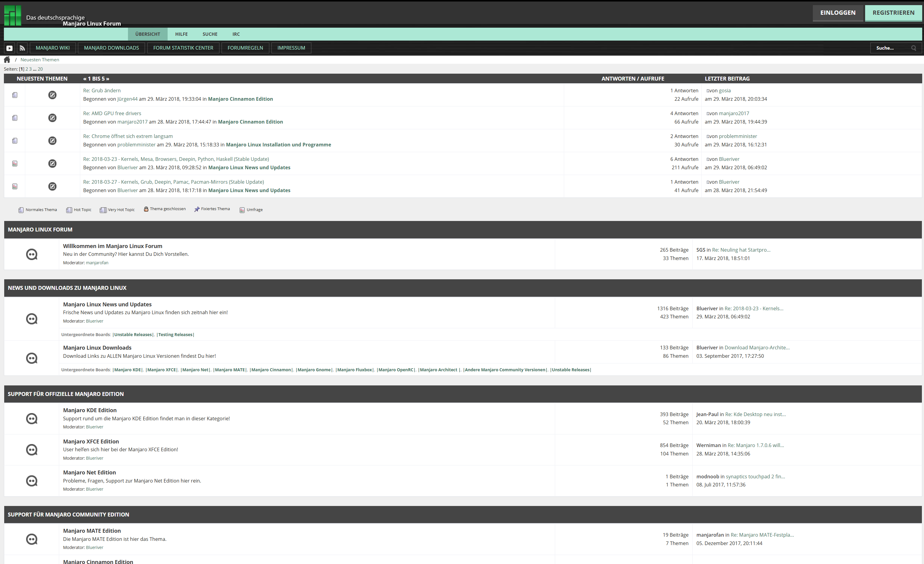This screenshot has height=564, width=924.
Task: Open the 'Chrome öffnet sich extrem langsam' thread
Action: point(128,136)
